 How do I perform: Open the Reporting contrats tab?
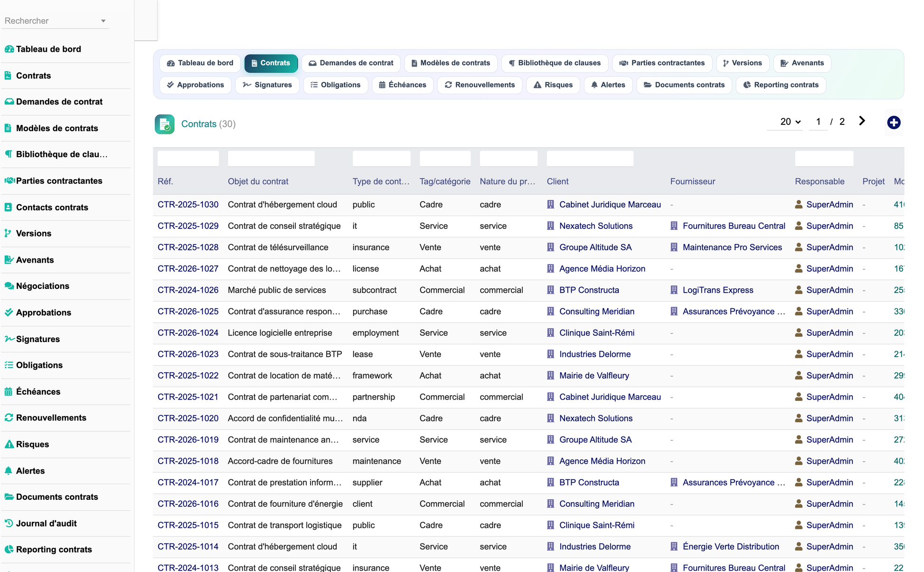coord(781,85)
